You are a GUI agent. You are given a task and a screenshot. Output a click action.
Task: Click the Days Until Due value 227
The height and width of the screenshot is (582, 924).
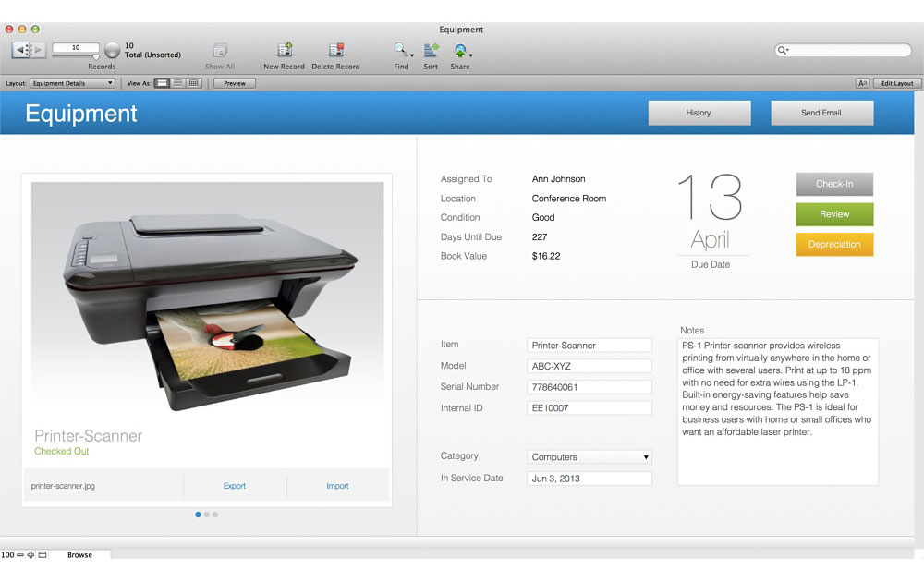(540, 236)
